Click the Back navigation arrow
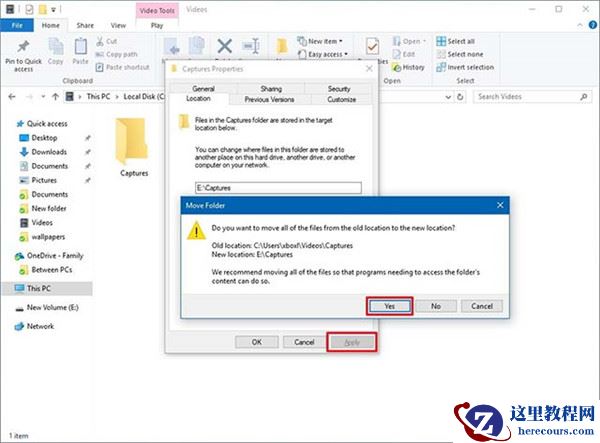 tap(12, 97)
